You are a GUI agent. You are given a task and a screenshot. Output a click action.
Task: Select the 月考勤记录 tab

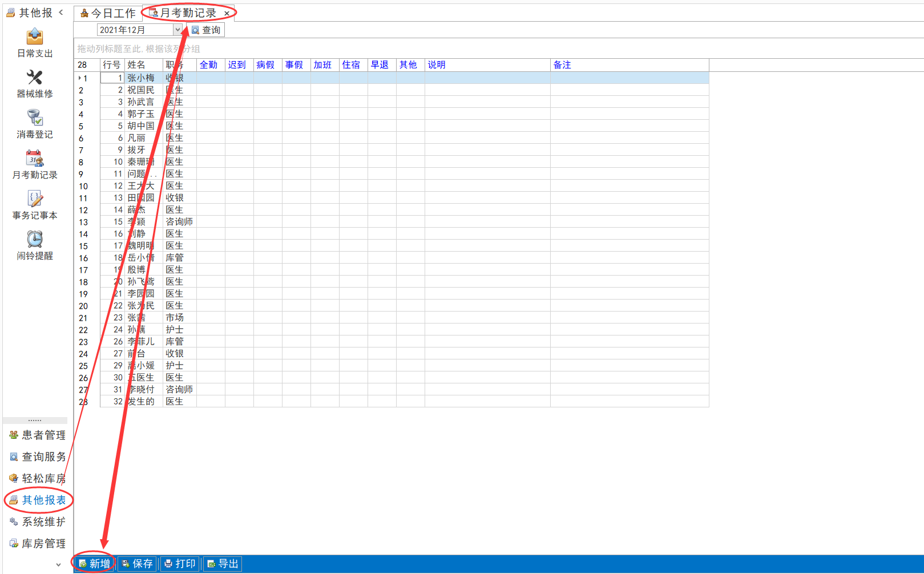188,13
